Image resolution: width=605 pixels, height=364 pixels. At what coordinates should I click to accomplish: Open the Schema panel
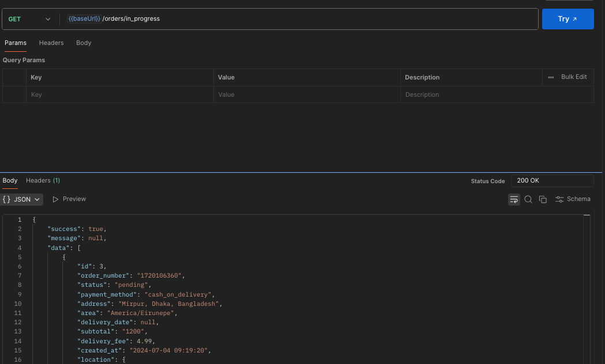pos(573,199)
